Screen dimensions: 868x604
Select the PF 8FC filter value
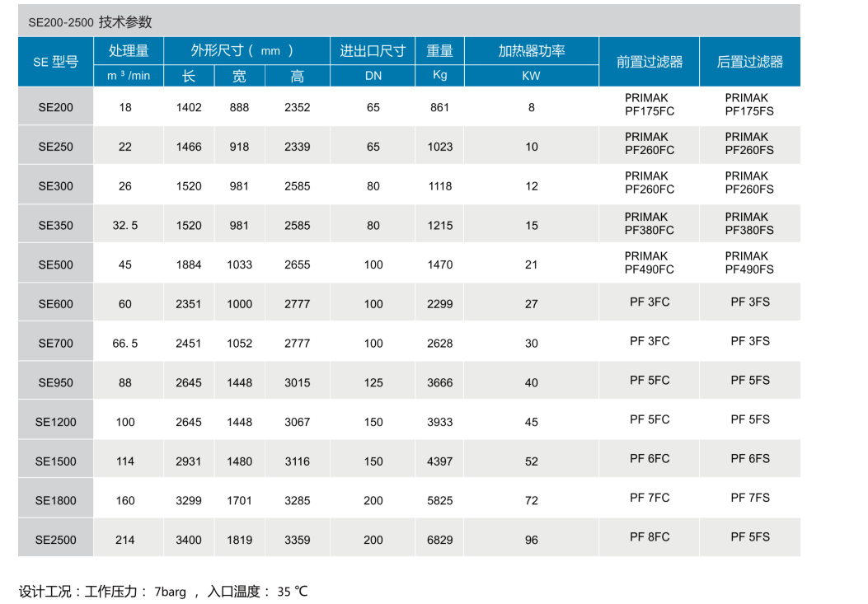[648, 537]
